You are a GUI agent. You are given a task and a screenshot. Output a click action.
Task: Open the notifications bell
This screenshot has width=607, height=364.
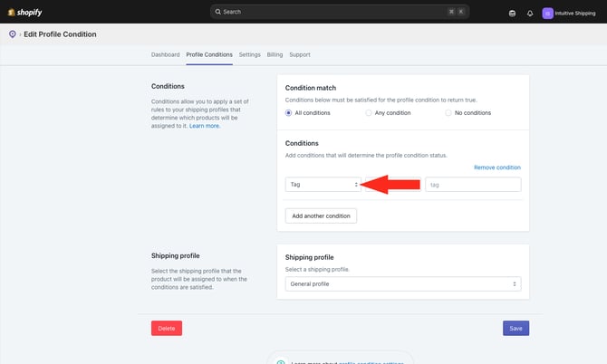click(x=530, y=14)
